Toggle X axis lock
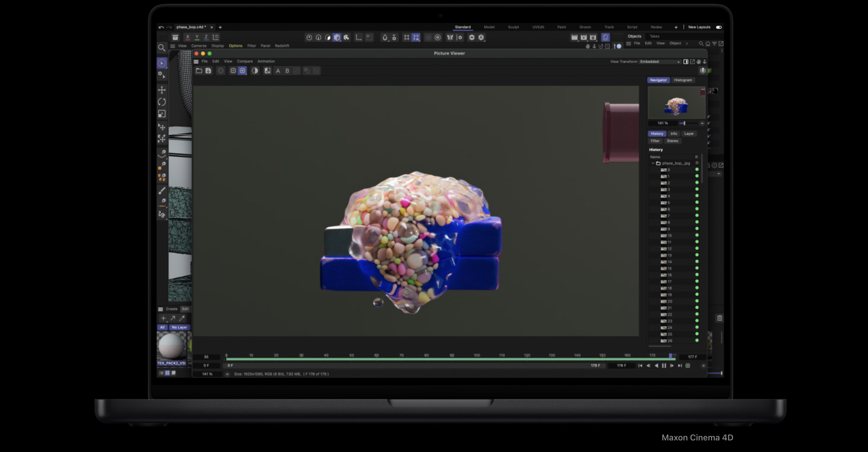The image size is (868, 452). (188, 37)
